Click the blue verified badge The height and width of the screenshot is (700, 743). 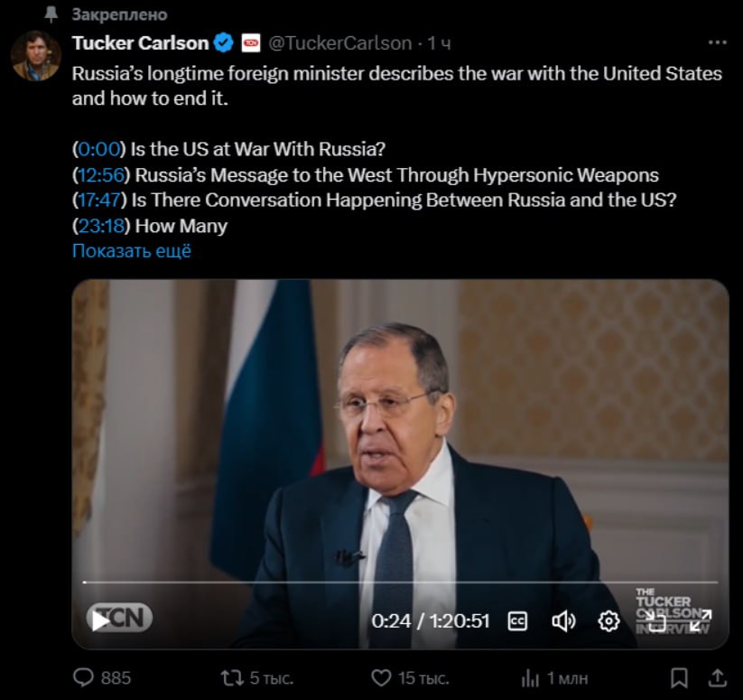click(x=225, y=42)
